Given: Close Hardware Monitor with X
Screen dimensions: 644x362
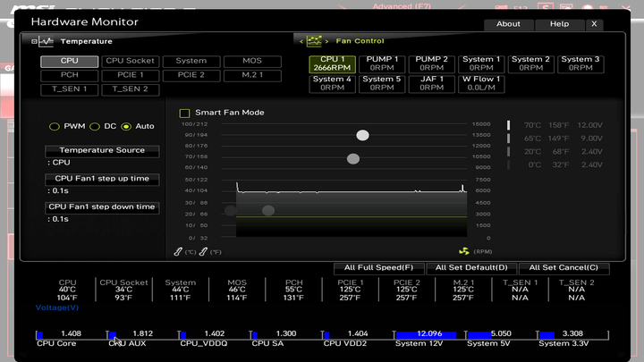Looking at the screenshot, I should [594, 24].
